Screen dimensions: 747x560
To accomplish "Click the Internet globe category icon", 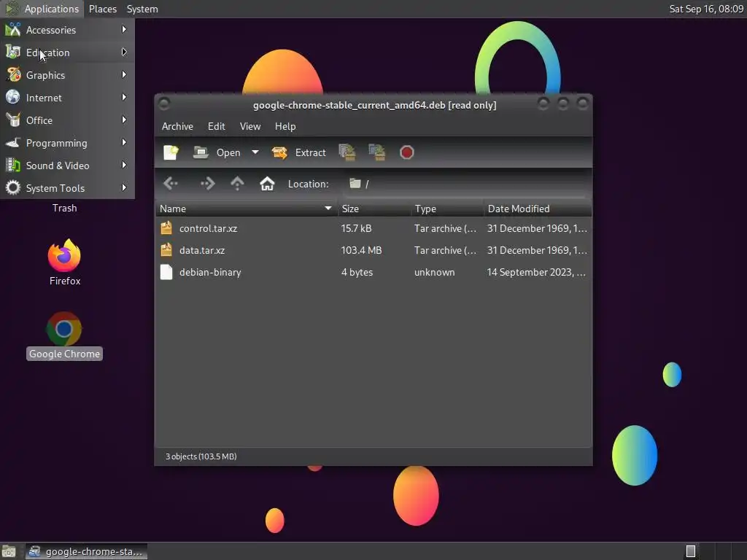I will (x=13, y=98).
